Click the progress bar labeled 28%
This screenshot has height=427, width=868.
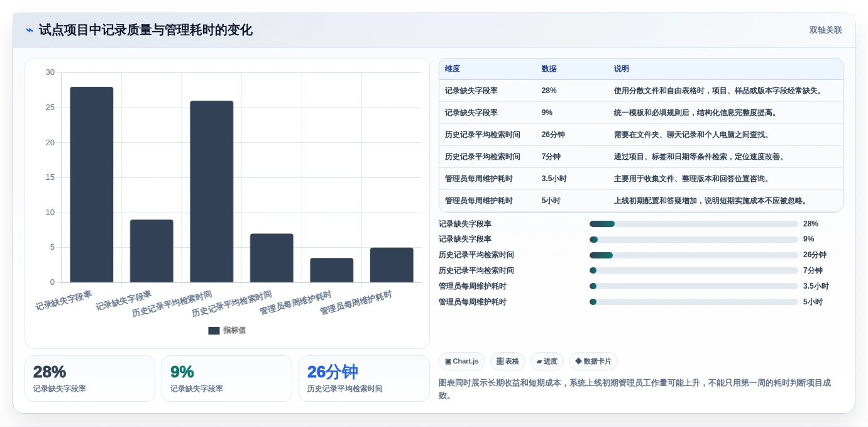[x=694, y=224]
